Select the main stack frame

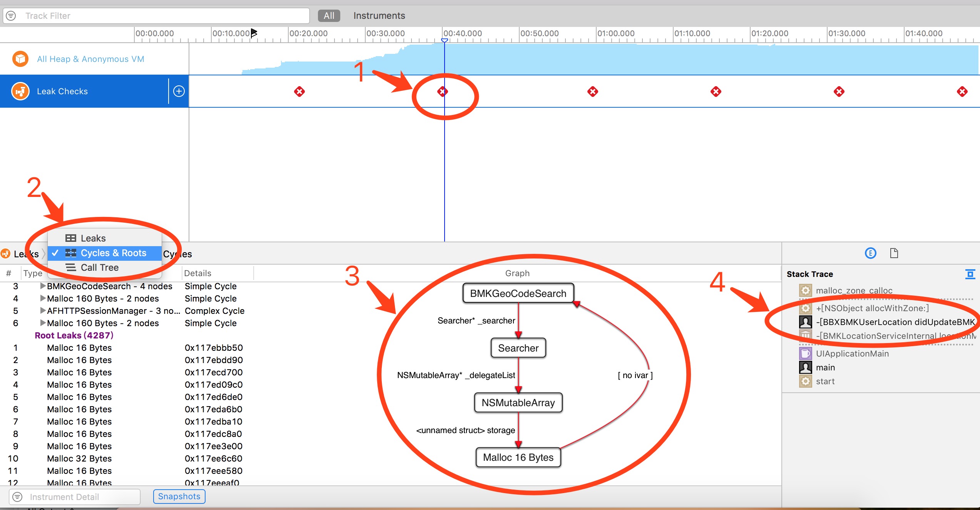[x=825, y=367]
